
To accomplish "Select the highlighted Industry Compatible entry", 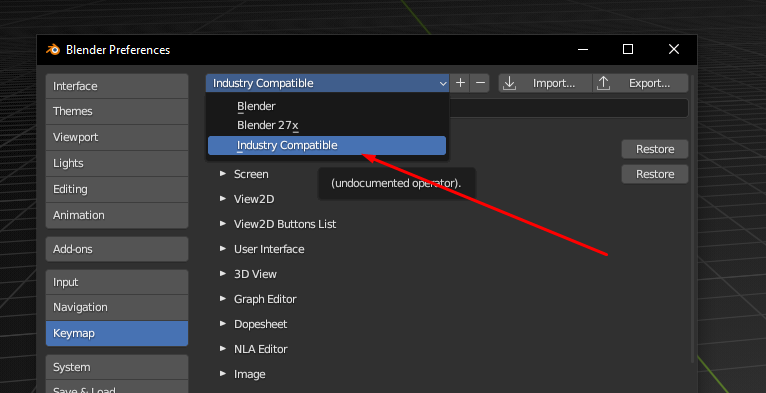I will (327, 145).
